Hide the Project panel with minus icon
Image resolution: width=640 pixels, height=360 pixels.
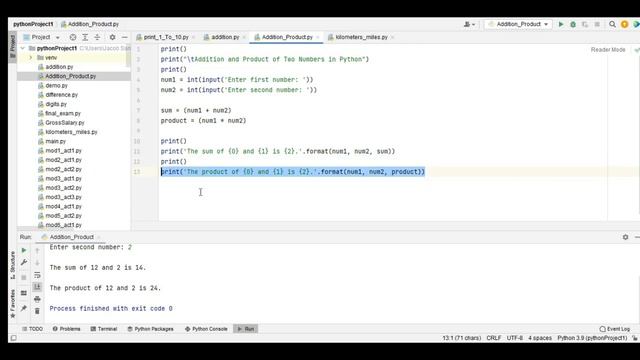point(124,37)
